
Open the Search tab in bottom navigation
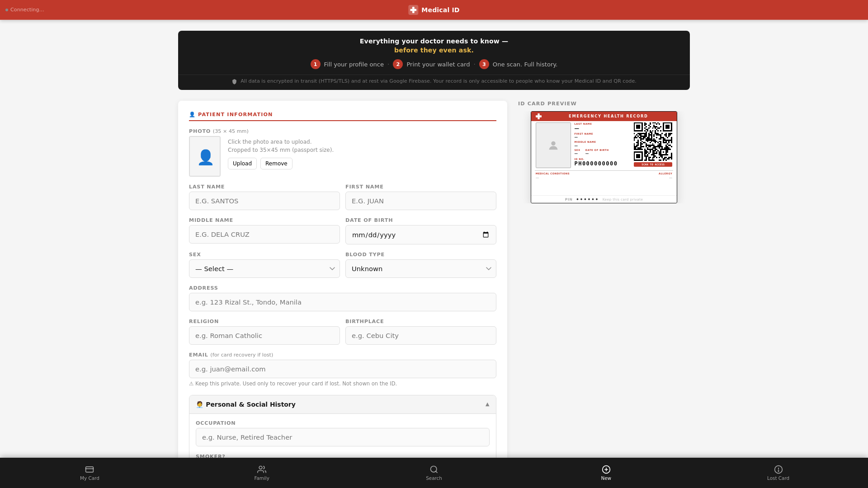[x=434, y=473]
